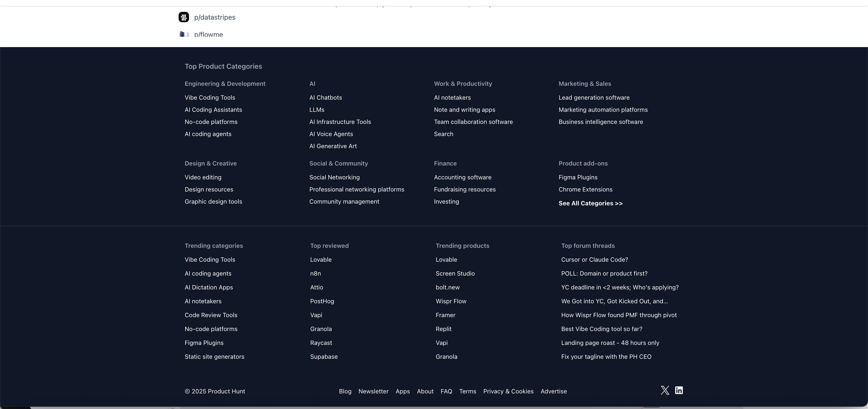Open the Newsletter footer link

coord(373,391)
